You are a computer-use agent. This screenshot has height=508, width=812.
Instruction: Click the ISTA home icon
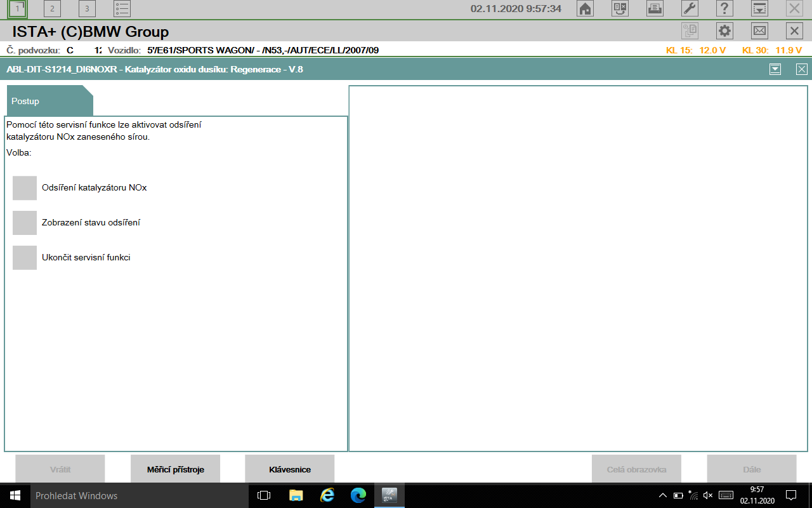pyautogui.click(x=585, y=8)
